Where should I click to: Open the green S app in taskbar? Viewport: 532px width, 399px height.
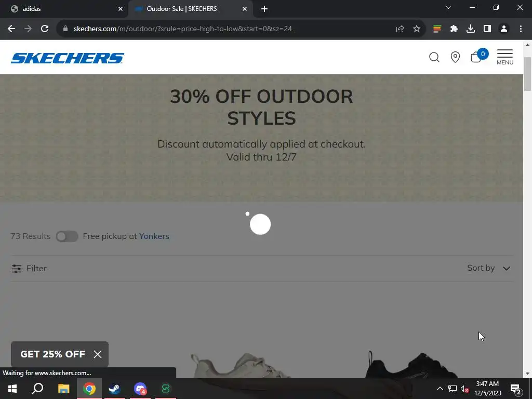(x=166, y=389)
